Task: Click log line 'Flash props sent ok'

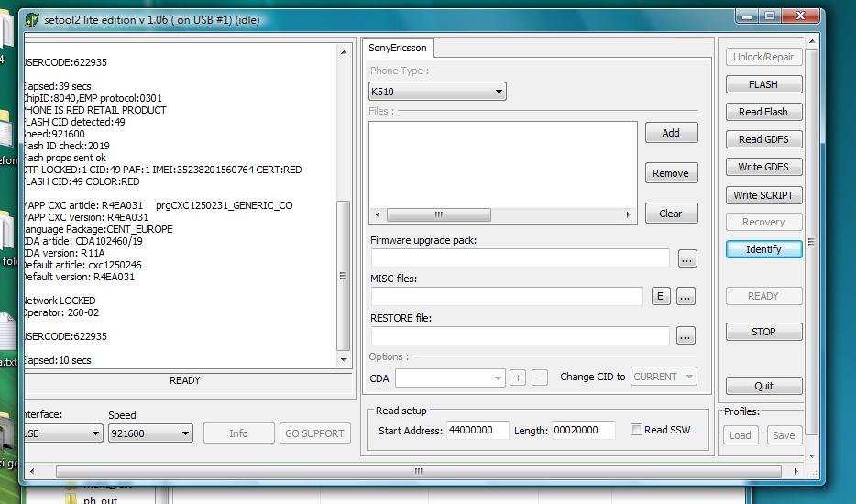Action: (x=65, y=158)
